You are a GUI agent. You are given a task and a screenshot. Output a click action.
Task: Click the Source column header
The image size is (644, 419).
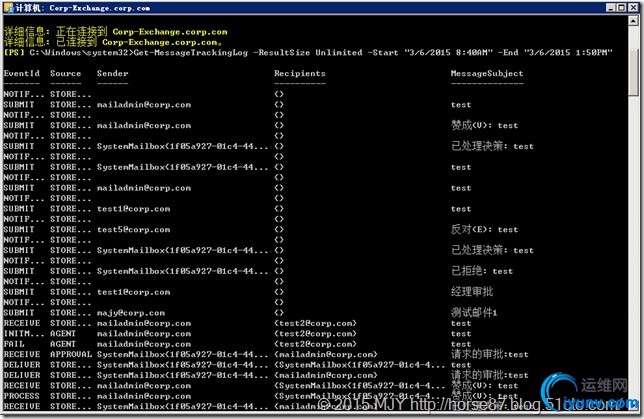[65, 73]
